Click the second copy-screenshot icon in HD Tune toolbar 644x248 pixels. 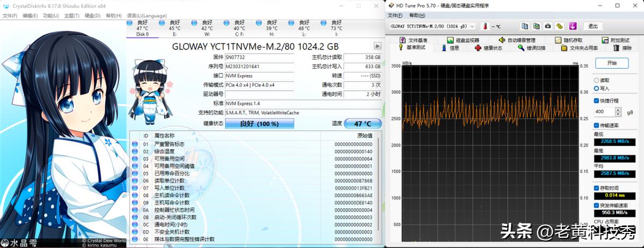[x=536, y=26]
